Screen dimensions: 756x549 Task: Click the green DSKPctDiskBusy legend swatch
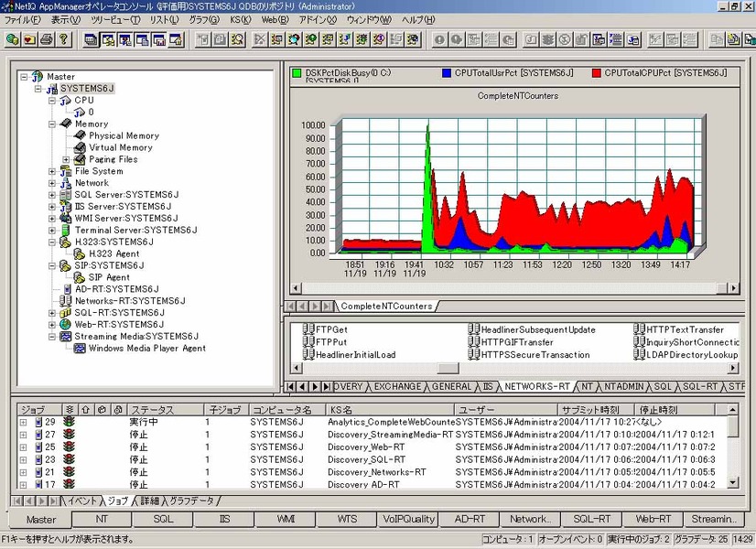297,73
